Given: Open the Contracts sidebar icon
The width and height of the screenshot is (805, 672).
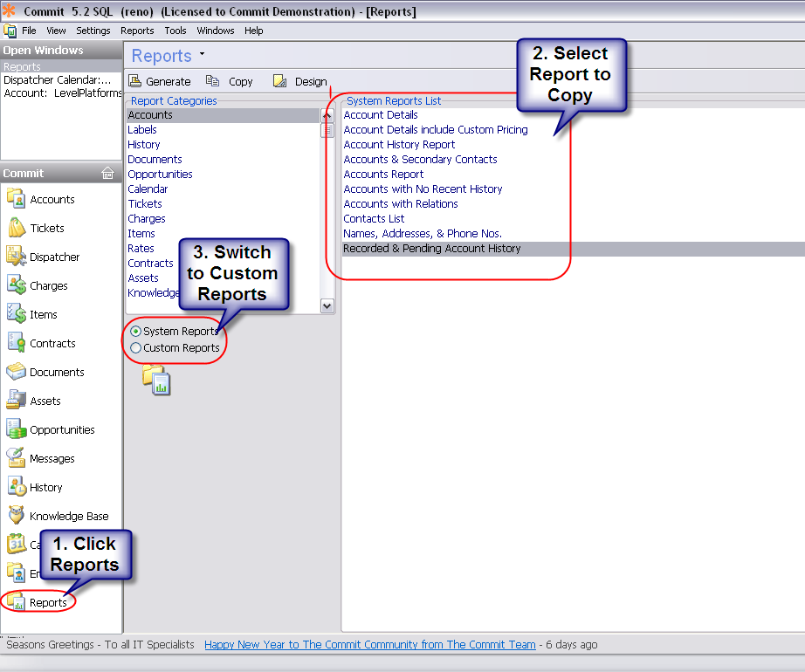Looking at the screenshot, I should click(x=17, y=343).
